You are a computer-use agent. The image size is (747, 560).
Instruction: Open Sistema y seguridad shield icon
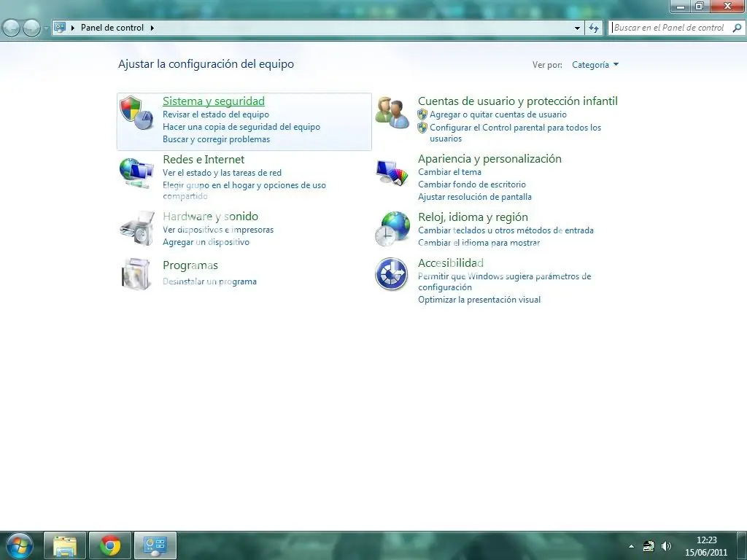pos(136,113)
